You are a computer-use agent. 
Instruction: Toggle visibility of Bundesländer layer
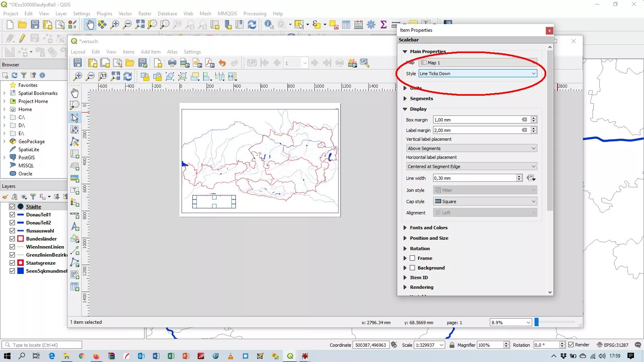[12, 239]
